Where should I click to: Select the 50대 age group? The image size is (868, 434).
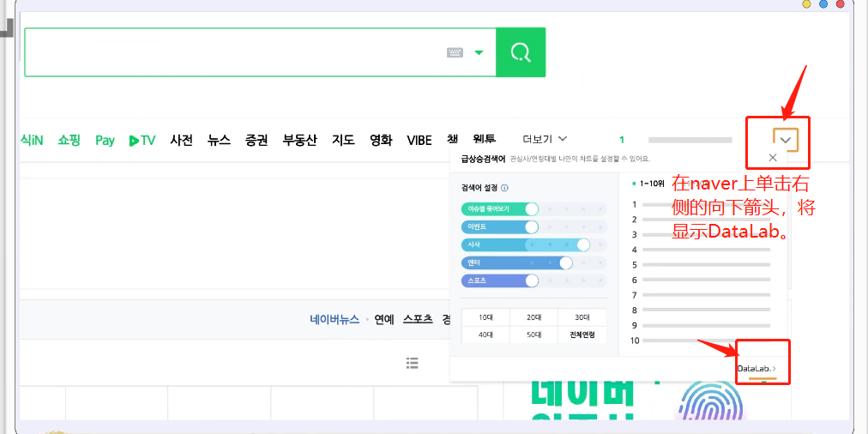[x=533, y=335]
